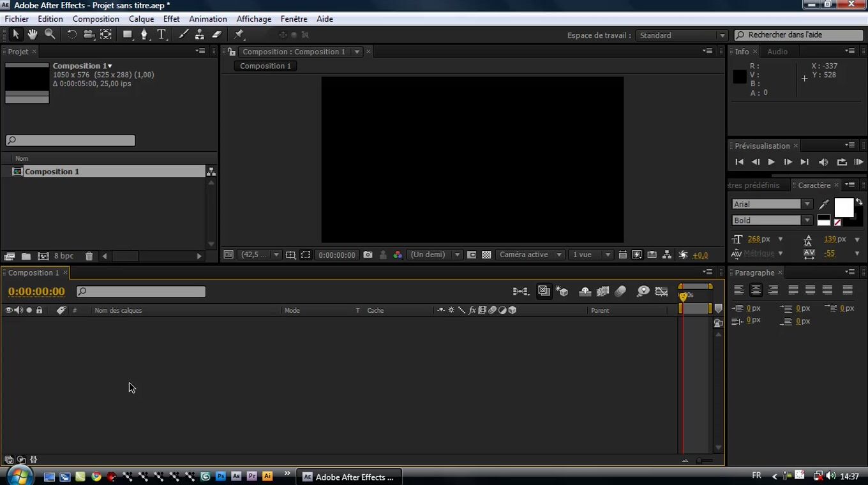Open the Espace de travail Standard dropdown
The height and width of the screenshot is (485, 868).
(682, 36)
